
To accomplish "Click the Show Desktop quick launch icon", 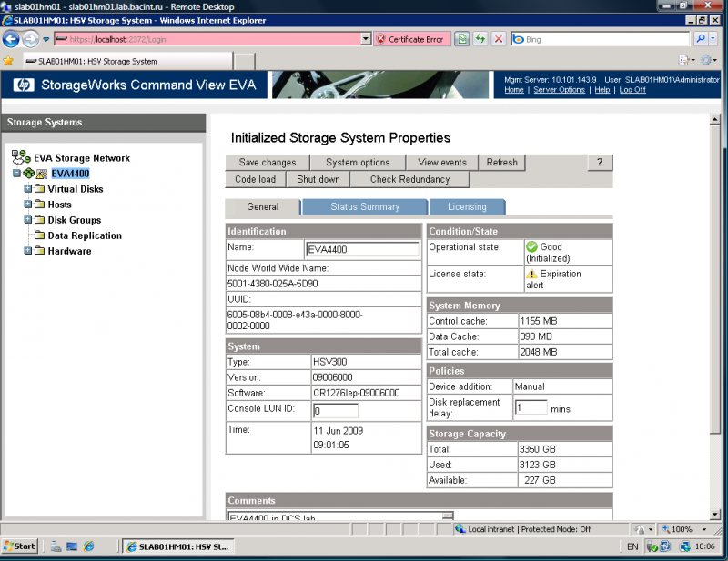I will click(72, 546).
